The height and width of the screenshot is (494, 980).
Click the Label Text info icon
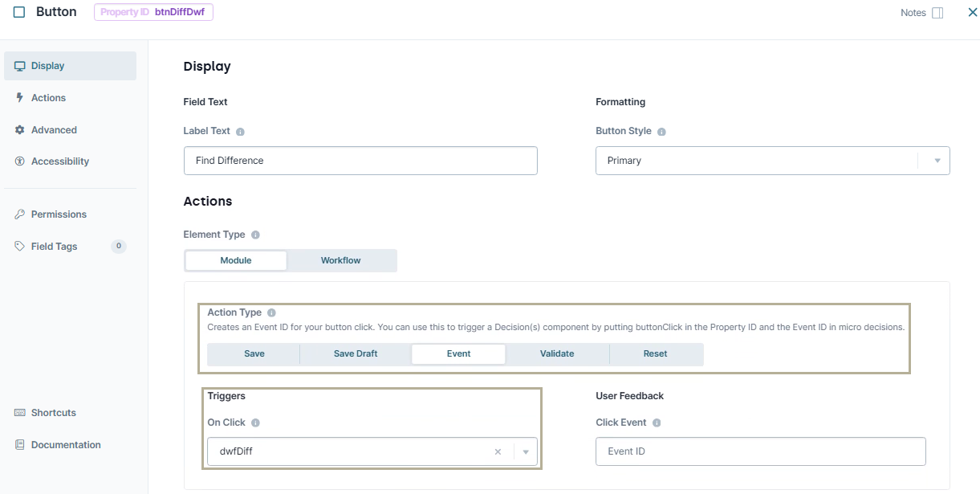pyautogui.click(x=240, y=132)
